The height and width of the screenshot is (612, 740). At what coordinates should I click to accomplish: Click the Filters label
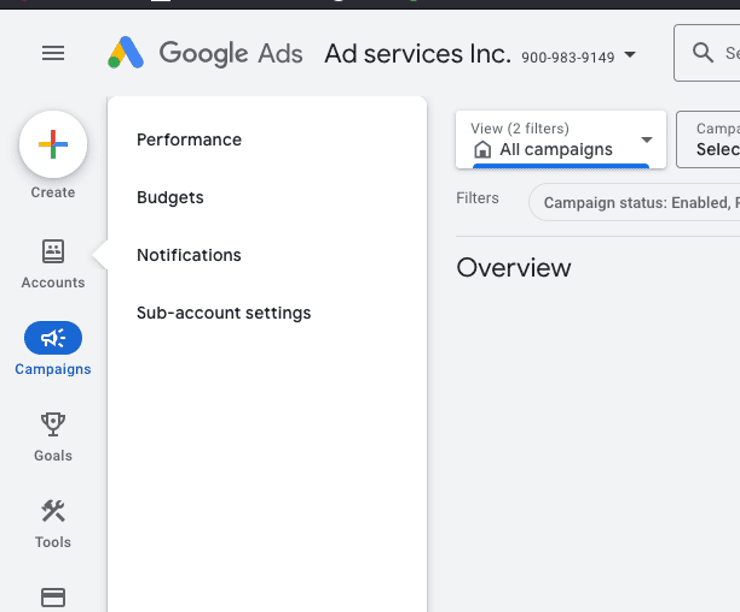(477, 198)
